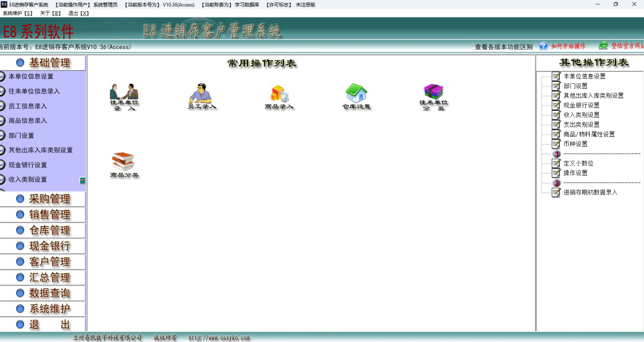This screenshot has height=342, width=644.
Task: Select 定义小数位 in the right panel
Action: pos(579,163)
